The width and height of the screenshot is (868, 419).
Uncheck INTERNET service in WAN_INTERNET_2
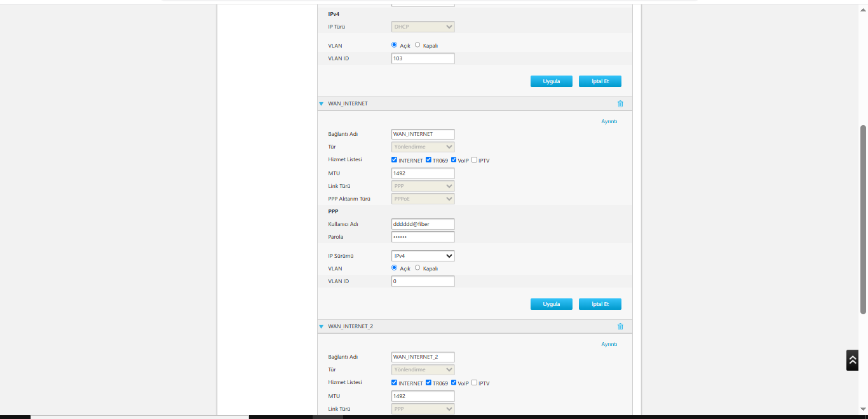(x=395, y=383)
